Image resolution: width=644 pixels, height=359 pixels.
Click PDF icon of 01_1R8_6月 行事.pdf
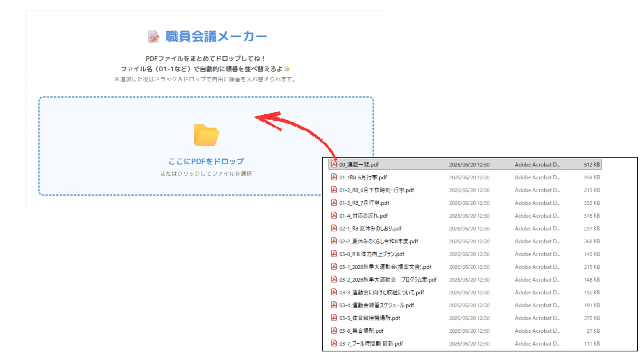[x=334, y=177]
